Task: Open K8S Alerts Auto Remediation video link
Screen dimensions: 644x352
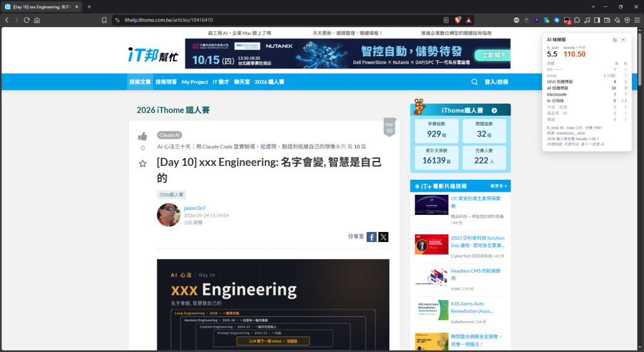Action: pyautogui.click(x=472, y=307)
